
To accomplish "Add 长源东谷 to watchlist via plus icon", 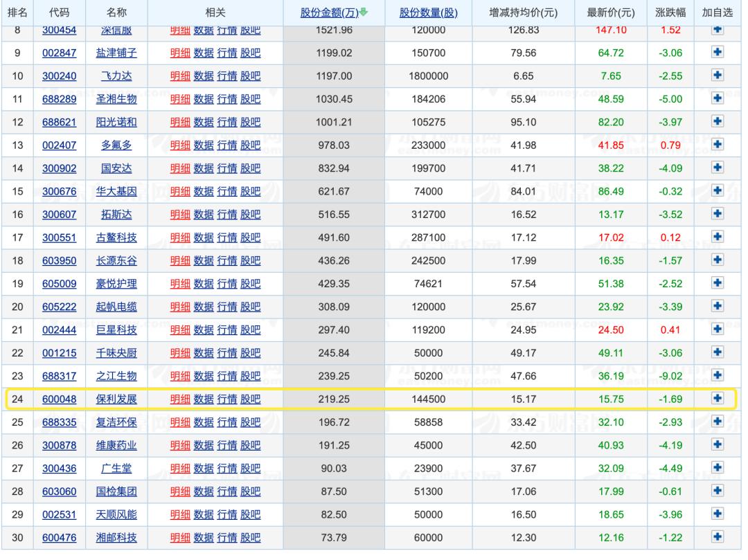I will (x=717, y=260).
